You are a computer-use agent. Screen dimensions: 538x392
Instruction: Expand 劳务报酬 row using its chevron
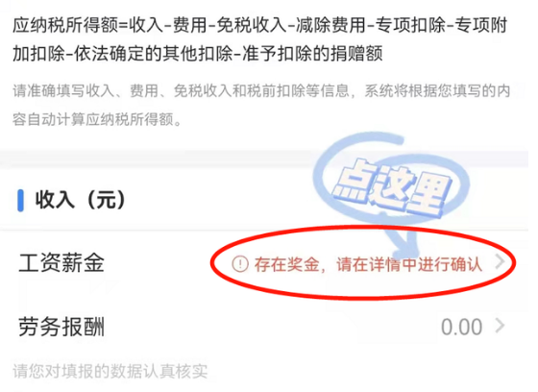pyautogui.click(x=501, y=326)
